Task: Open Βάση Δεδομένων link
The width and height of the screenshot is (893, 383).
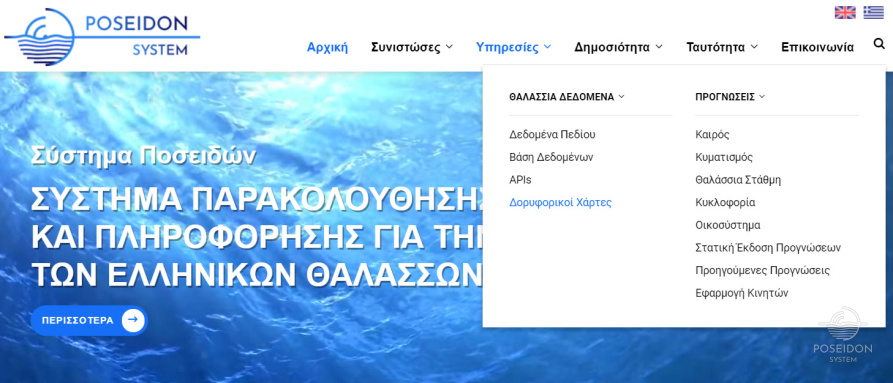Action: [551, 157]
